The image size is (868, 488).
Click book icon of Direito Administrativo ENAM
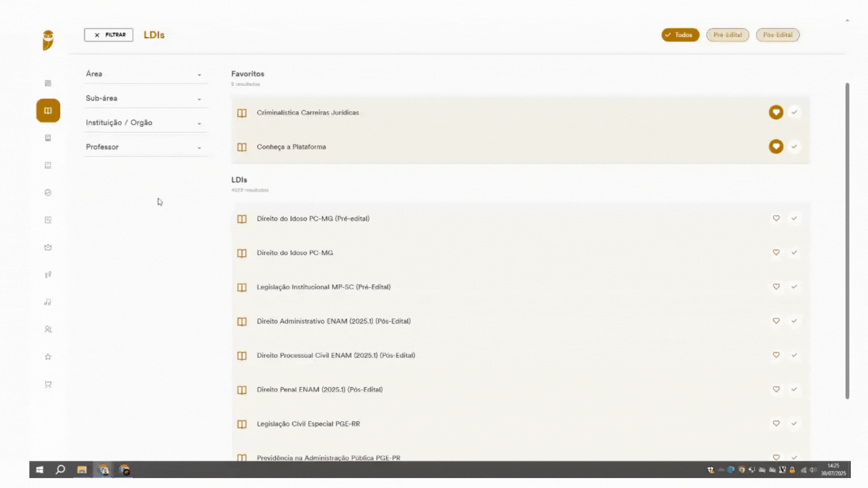coord(242,322)
